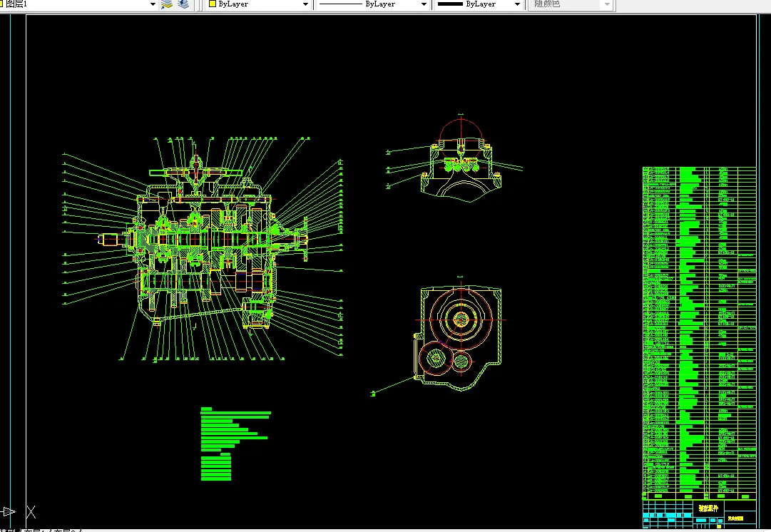Expand the linetype ByLayer dropdown arrow

(x=424, y=4)
